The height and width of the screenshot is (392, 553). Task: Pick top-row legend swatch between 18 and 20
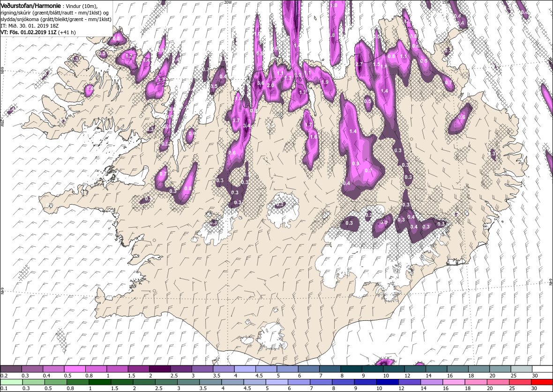coord(478,369)
